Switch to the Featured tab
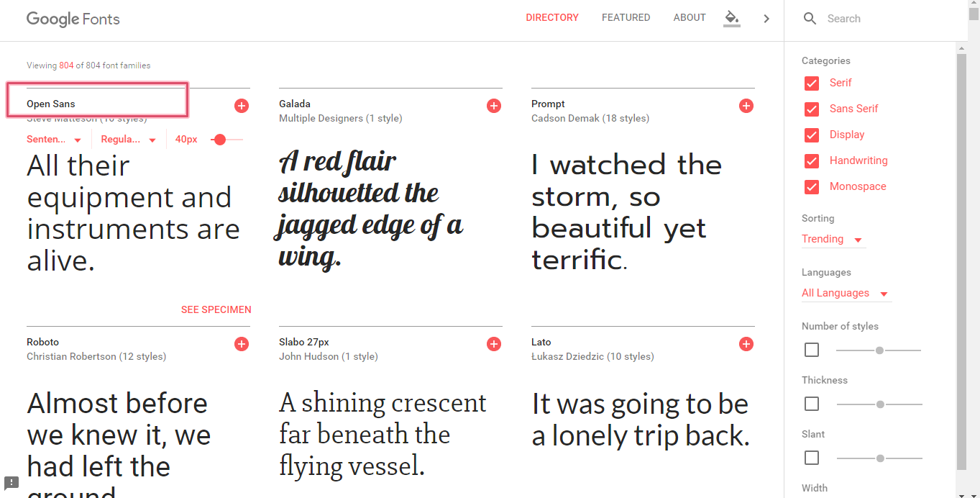Screen dimensions: 980x498 click(626, 18)
